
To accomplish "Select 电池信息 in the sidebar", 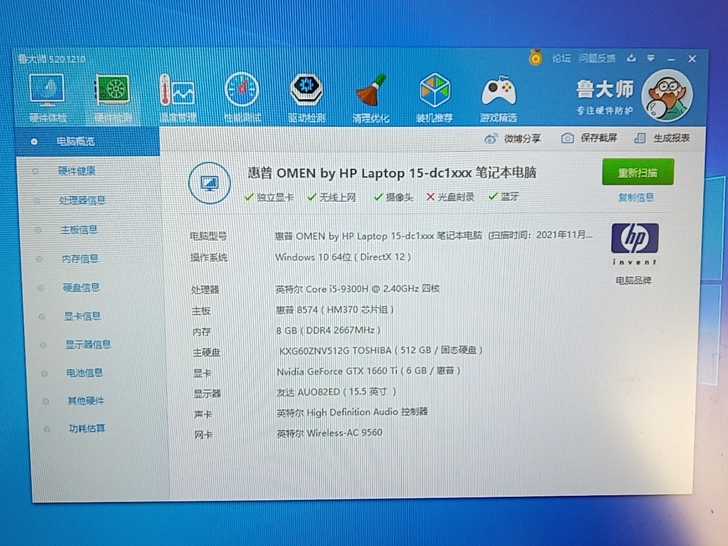I will 84,372.
